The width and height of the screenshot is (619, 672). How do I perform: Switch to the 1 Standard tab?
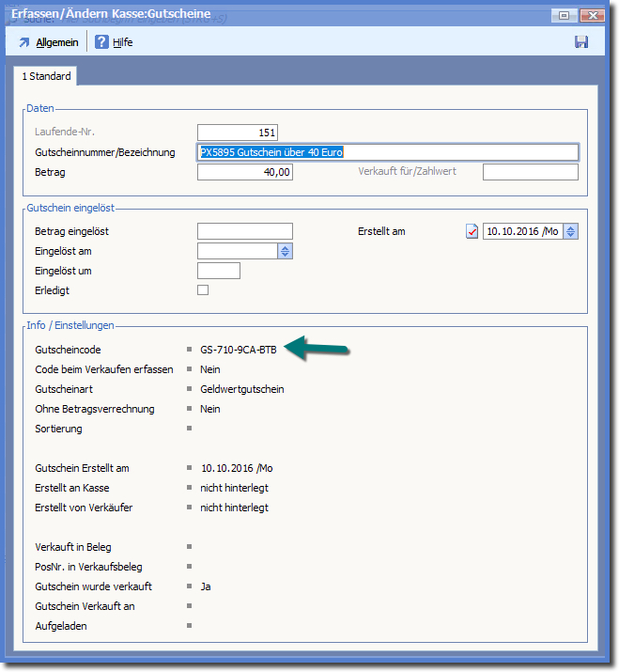tap(47, 76)
